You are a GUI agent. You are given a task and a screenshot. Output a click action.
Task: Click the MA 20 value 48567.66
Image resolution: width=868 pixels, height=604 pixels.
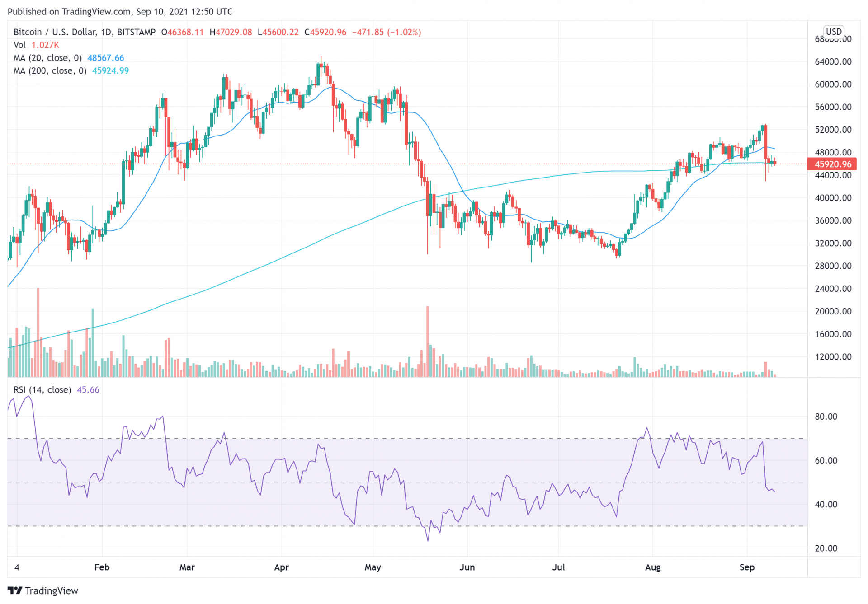106,58
